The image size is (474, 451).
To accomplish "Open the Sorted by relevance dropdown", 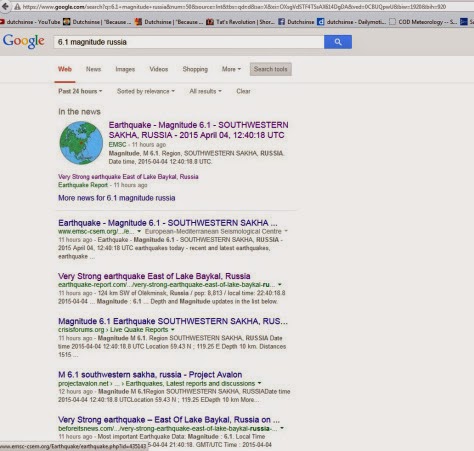I will (146, 91).
